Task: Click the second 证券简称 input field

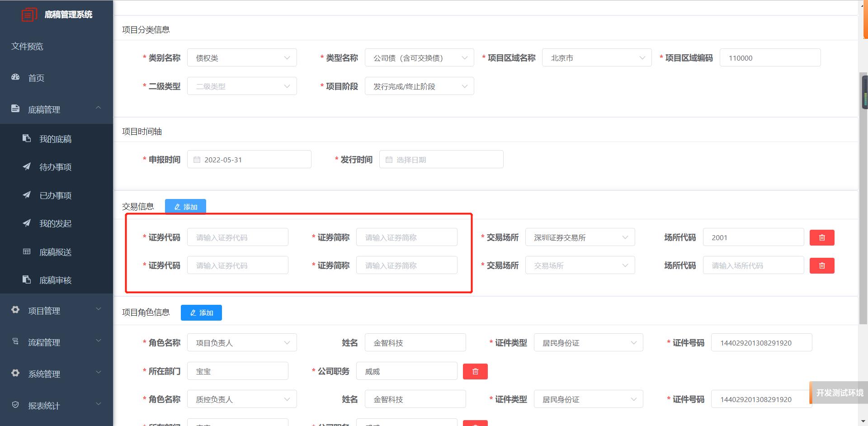Action: (x=407, y=265)
